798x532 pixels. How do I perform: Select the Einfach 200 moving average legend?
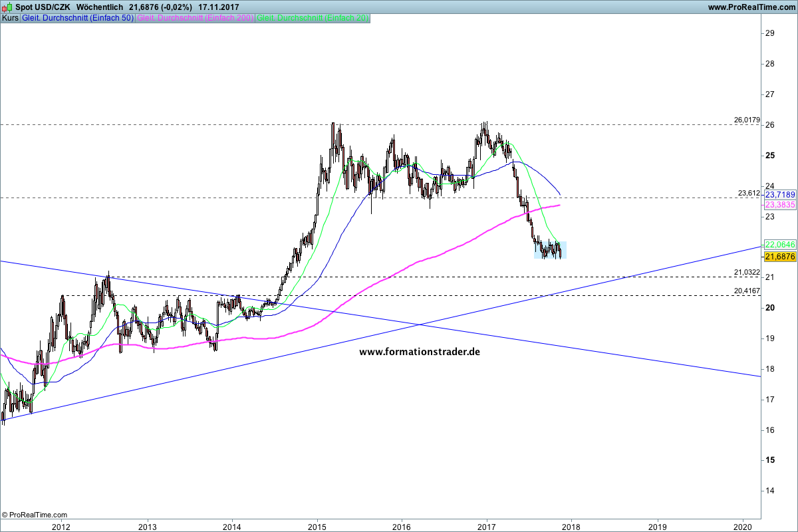click(x=195, y=19)
